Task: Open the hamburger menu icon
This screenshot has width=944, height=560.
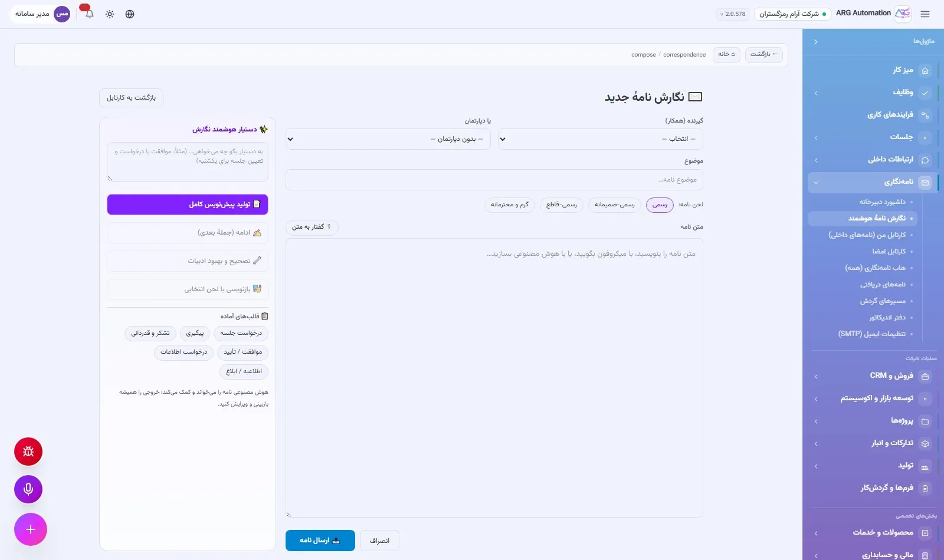Action: pos(925,14)
